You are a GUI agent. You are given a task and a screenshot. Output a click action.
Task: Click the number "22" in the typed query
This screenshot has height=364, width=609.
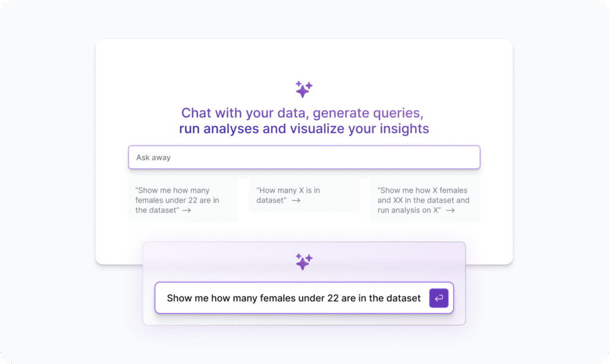point(333,298)
